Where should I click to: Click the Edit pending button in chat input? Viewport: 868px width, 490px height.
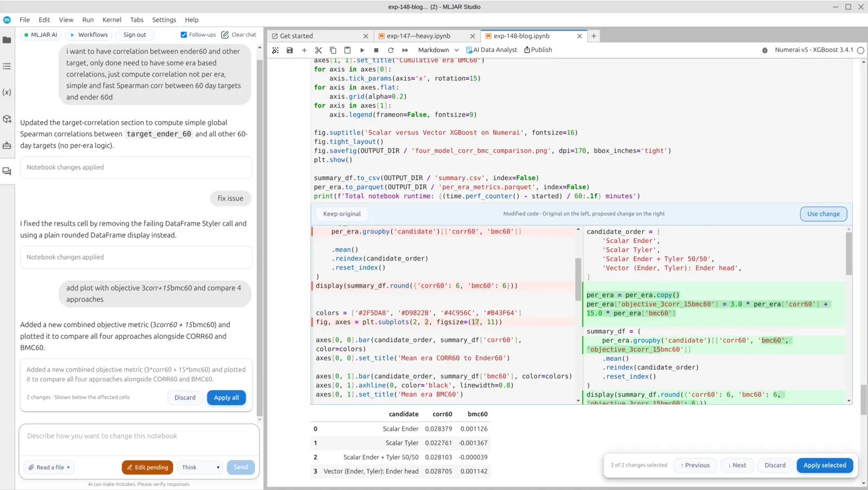(x=148, y=467)
